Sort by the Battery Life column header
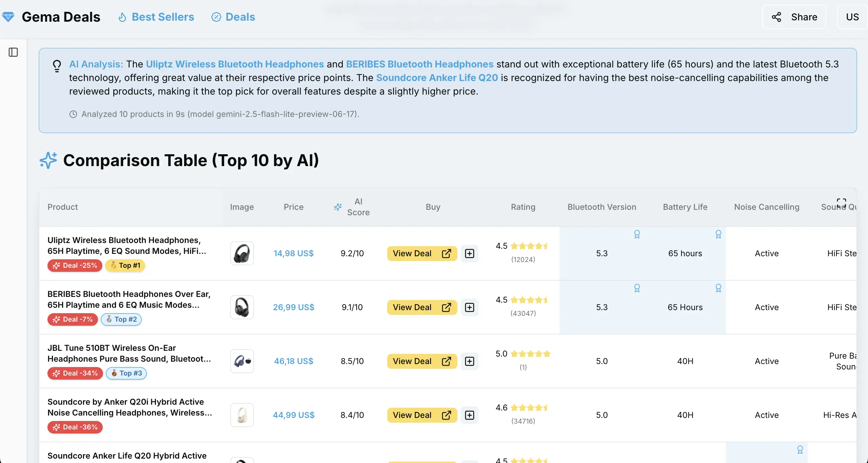Viewport: 868px width, 463px height. 685,207
